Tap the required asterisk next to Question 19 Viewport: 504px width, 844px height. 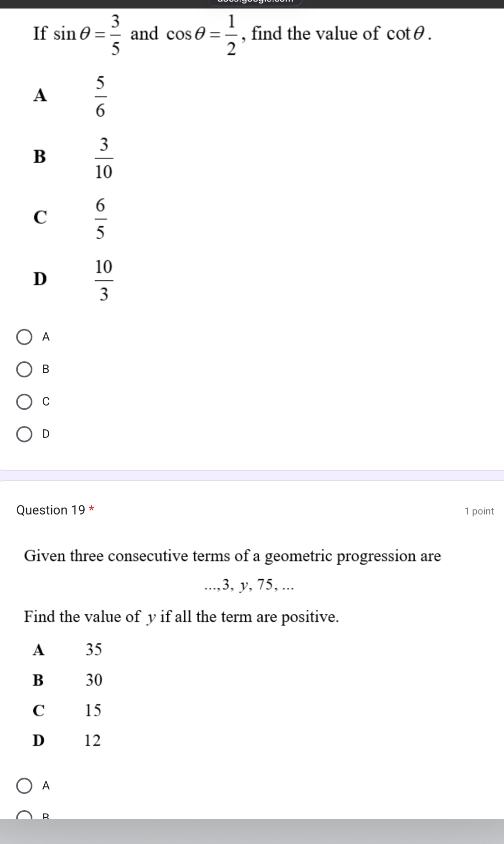[x=91, y=507]
